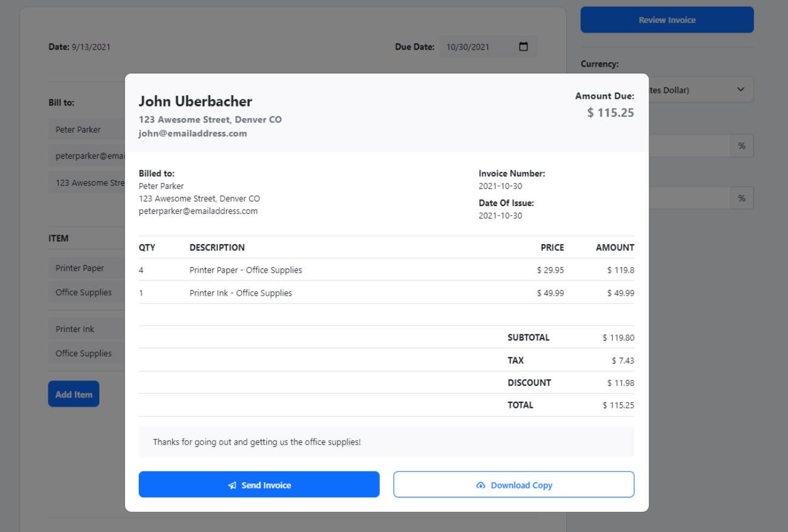This screenshot has height=532, width=788.
Task: Click the Review Invoice button
Action: (x=667, y=19)
